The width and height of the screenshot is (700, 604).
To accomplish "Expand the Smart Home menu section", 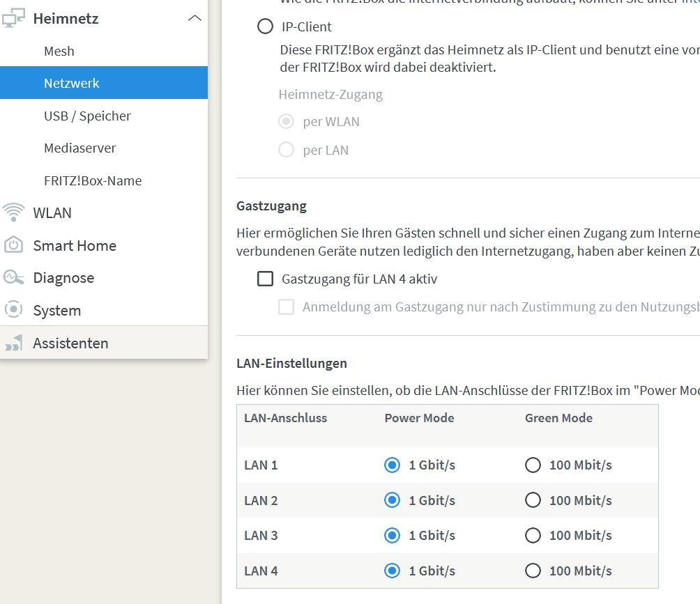I will click(75, 245).
